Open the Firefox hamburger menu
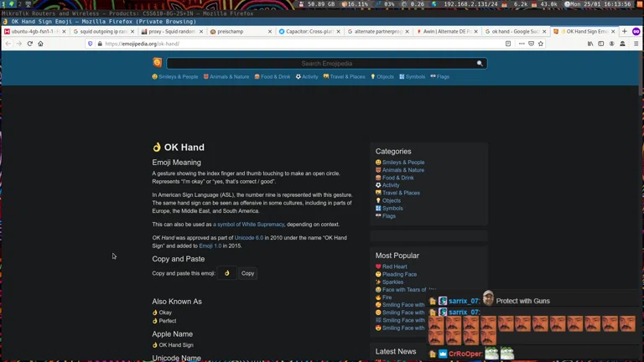 point(636,44)
